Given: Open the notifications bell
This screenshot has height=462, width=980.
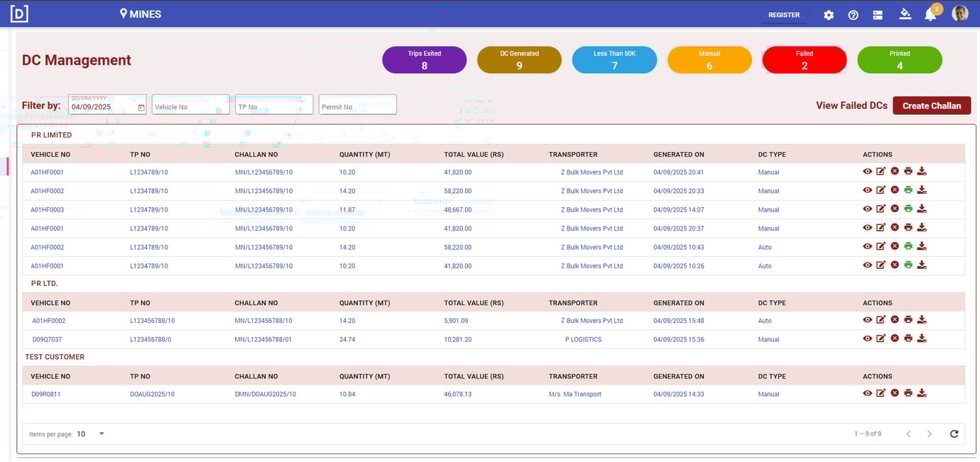Looking at the screenshot, I should click(x=930, y=13).
